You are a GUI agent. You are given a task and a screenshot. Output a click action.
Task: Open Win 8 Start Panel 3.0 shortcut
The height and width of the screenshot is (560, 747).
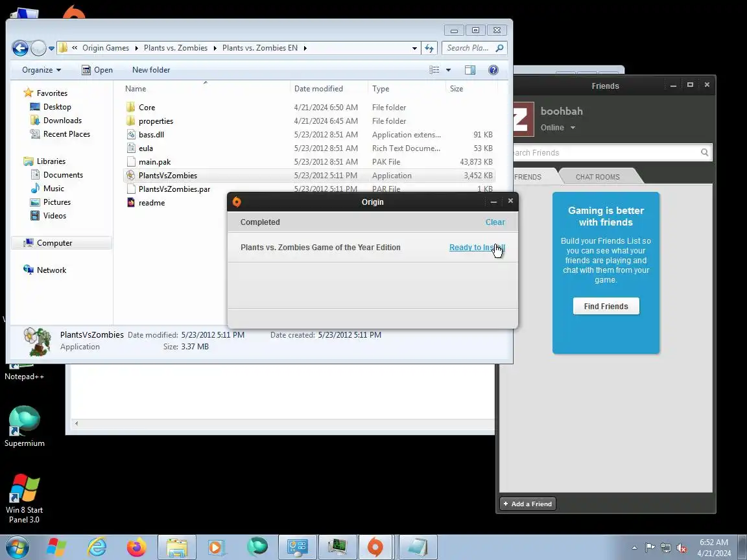click(x=24, y=498)
